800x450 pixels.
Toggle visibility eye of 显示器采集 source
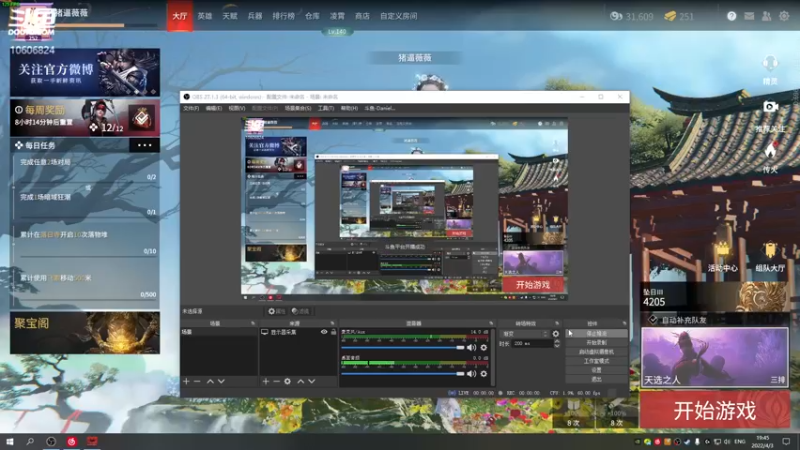point(324,332)
